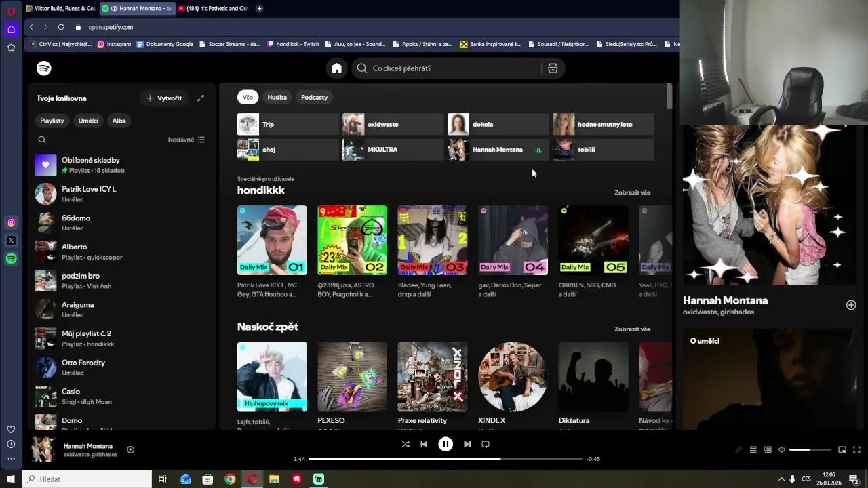This screenshot has height=488, width=868.
Task: Mute the Spotify volume
Action: 782,449
